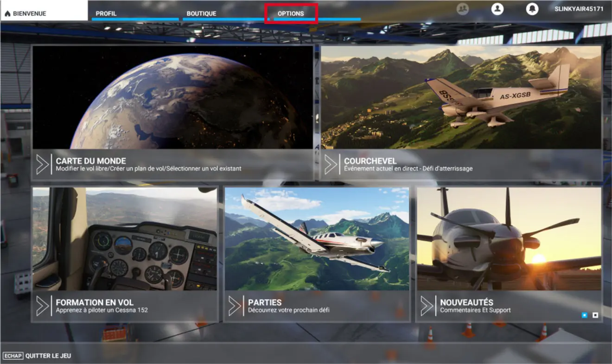Open the Courchevel live event tile
Screen dimensions: 612x364
click(x=461, y=113)
